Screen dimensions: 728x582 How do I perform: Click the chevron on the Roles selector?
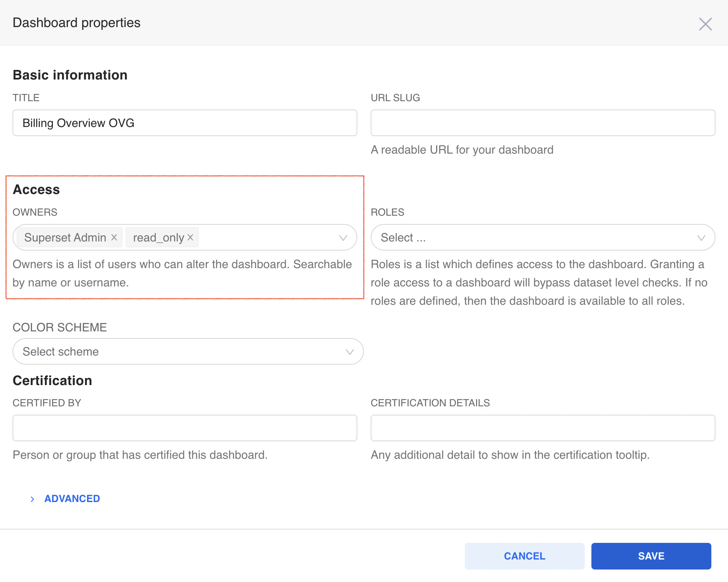coord(701,237)
